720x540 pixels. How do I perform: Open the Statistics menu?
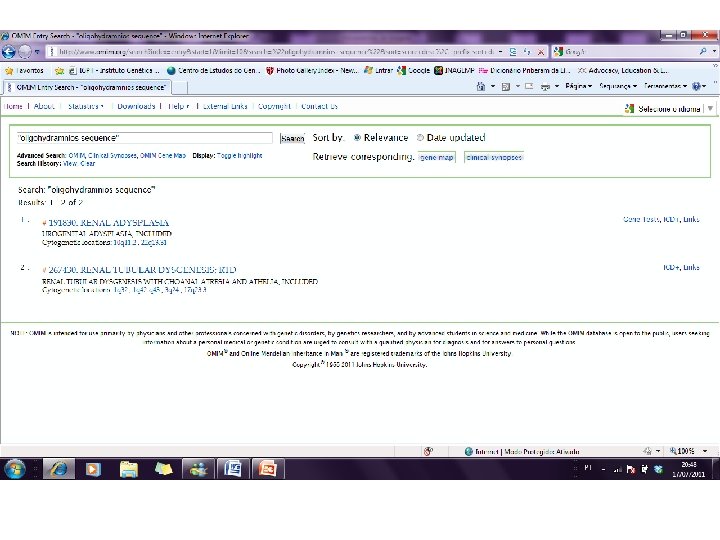click(x=85, y=107)
